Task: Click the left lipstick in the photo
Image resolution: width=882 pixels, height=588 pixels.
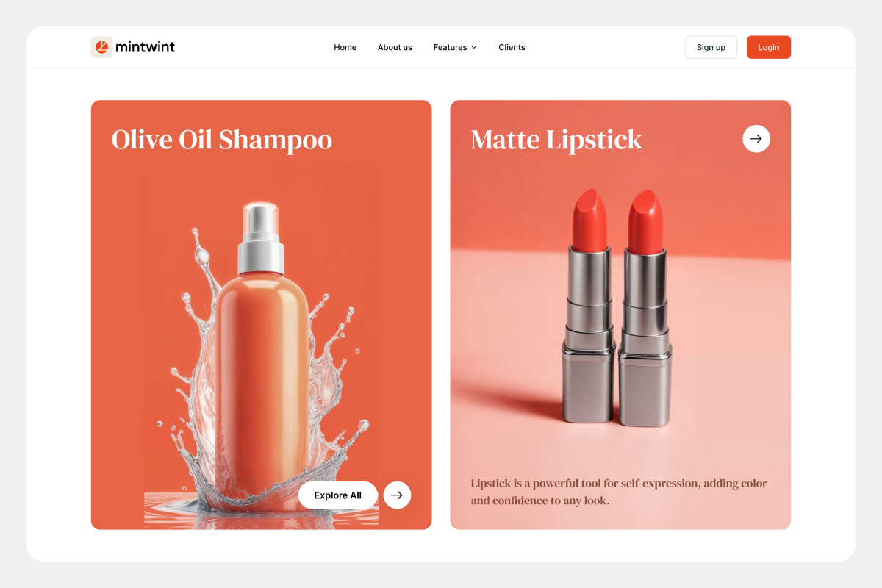Action: click(x=588, y=306)
